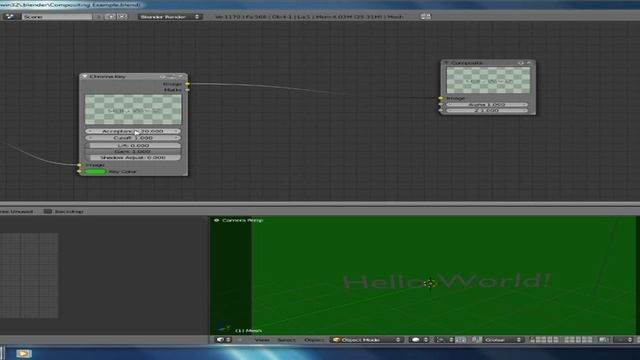The image size is (640, 360).
Task: Open the Blender Render engine dropdown
Action: (169, 17)
